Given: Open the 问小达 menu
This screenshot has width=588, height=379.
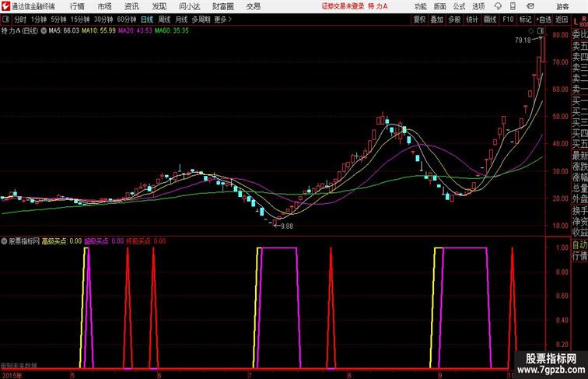Looking at the screenshot, I should (189, 6).
